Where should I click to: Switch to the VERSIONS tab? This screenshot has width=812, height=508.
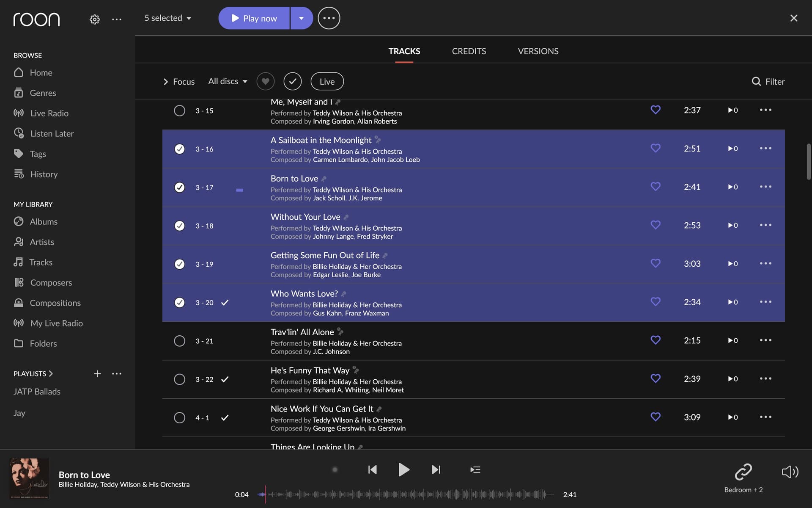pyautogui.click(x=538, y=51)
